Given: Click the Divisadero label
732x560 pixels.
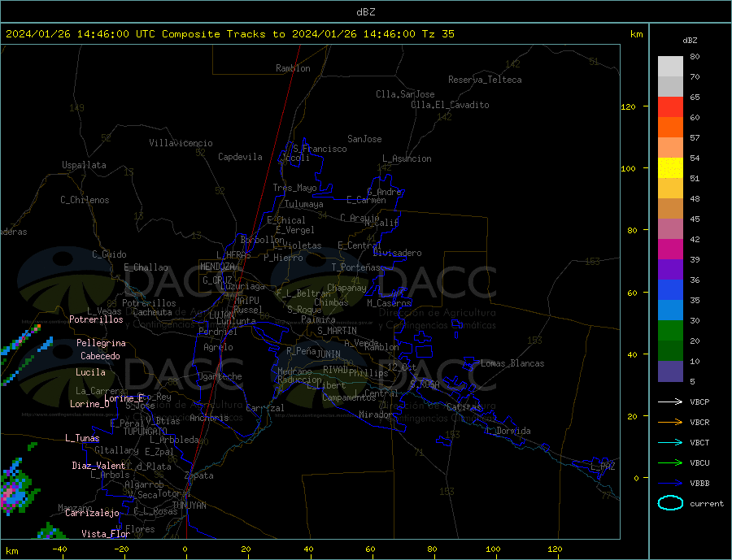Looking at the screenshot, I should 397,253.
